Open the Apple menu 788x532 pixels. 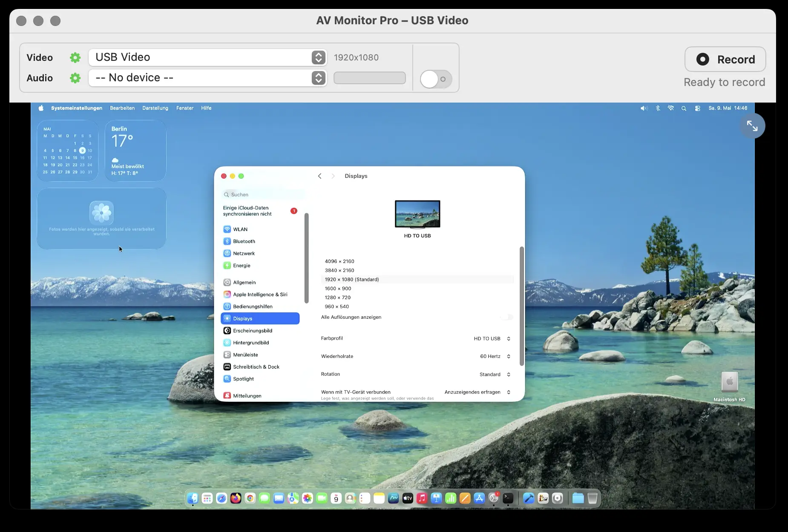pyautogui.click(x=41, y=108)
